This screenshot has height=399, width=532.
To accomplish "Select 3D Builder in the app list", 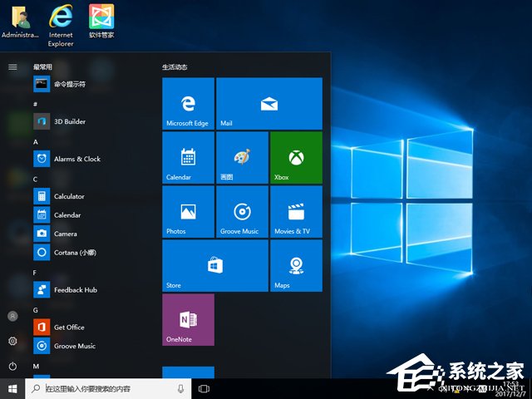I will point(70,121).
